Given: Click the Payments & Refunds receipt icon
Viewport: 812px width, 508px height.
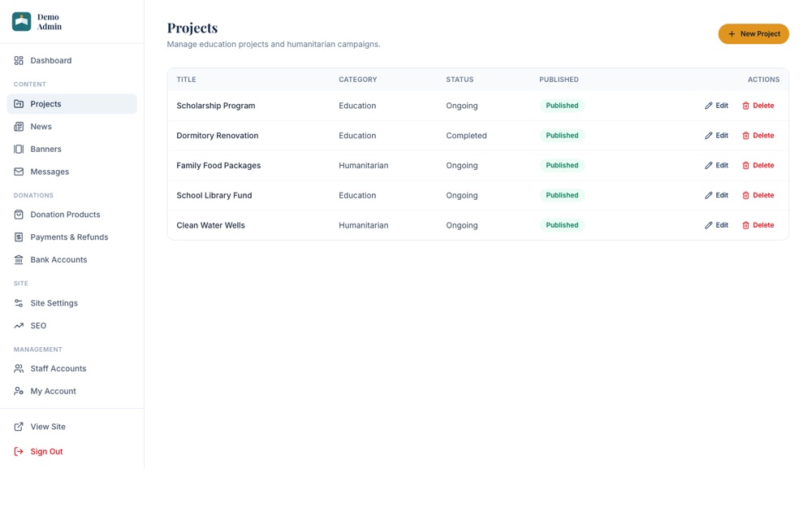Looking at the screenshot, I should tap(19, 237).
